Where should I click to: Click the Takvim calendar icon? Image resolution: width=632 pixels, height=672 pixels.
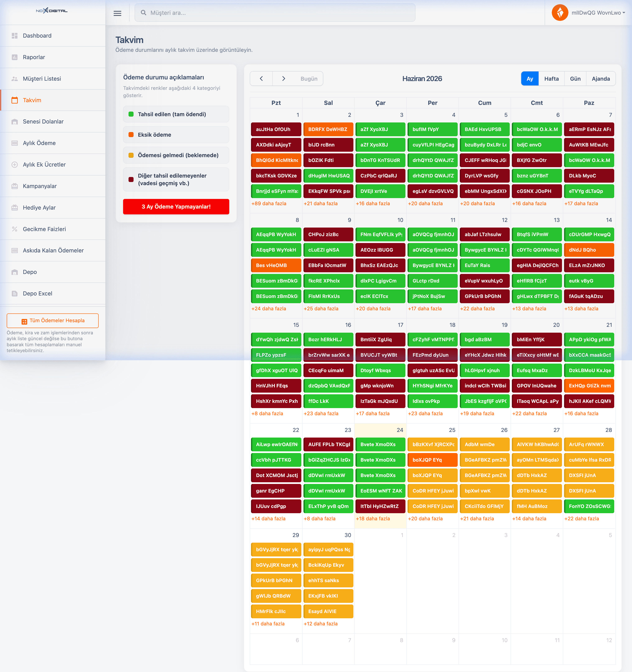tap(15, 100)
